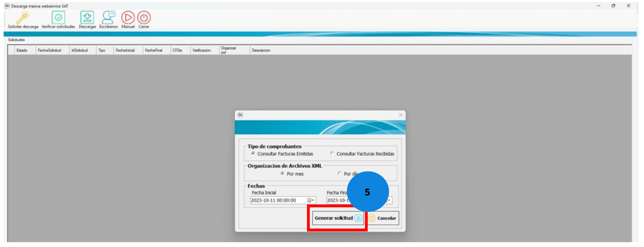
Task: Select Consultar Facturas Recibidas option
Action: (x=332, y=154)
